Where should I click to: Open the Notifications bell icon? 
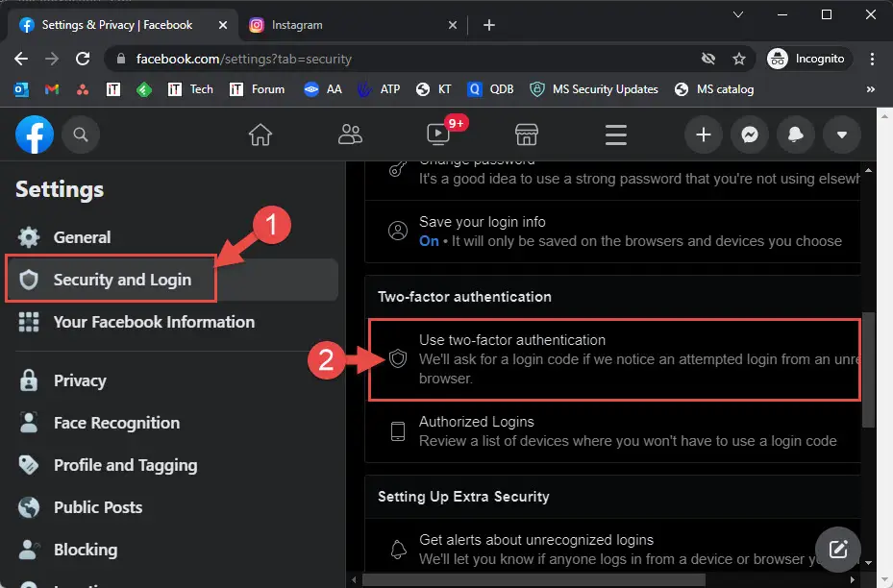[796, 135]
